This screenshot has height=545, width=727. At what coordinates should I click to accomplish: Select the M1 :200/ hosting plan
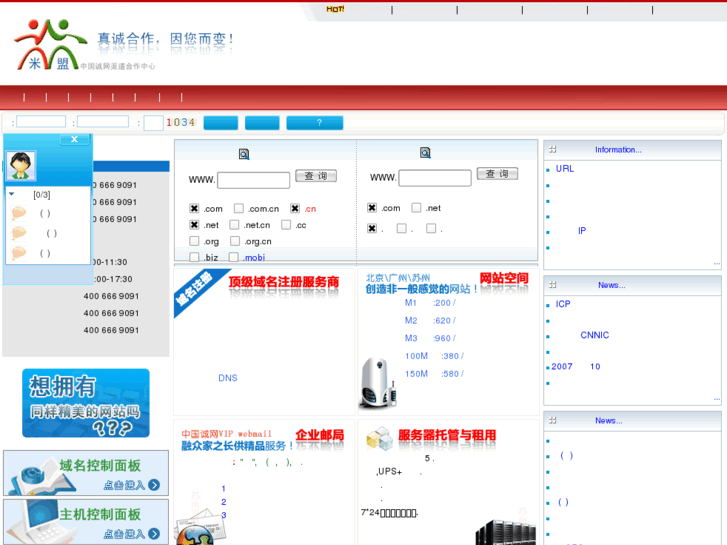click(430, 302)
